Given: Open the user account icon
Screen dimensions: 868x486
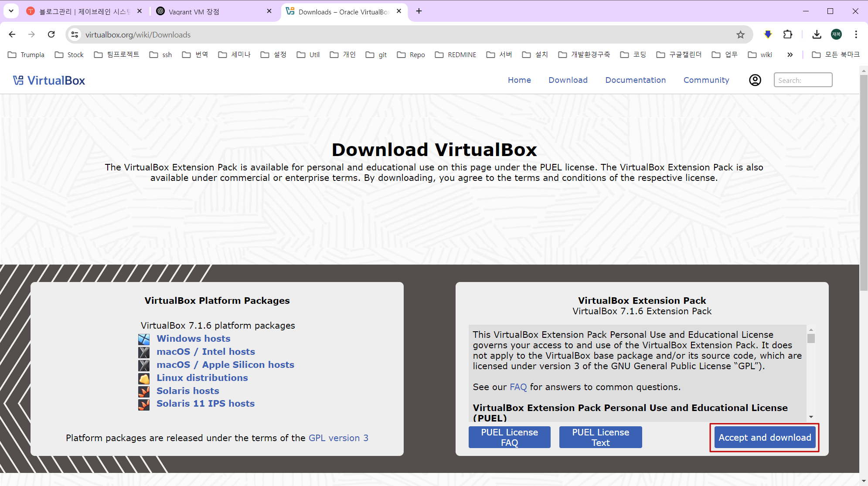Looking at the screenshot, I should click(x=755, y=80).
